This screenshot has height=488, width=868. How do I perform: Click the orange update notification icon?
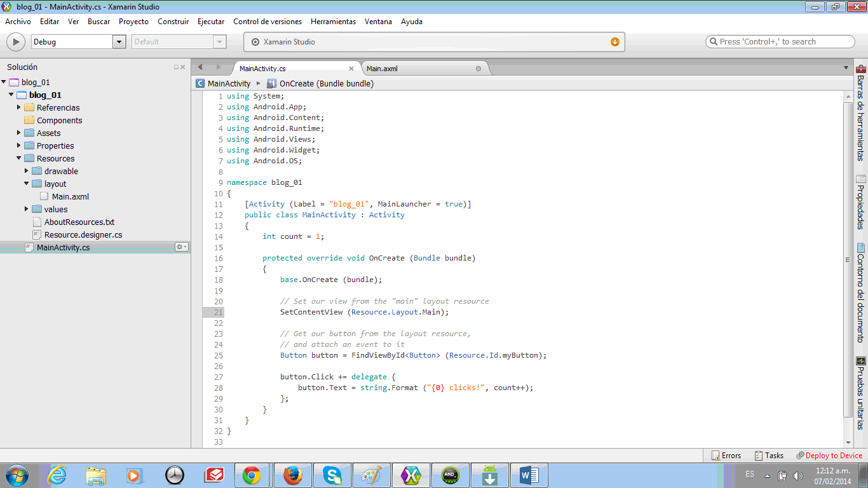point(614,42)
